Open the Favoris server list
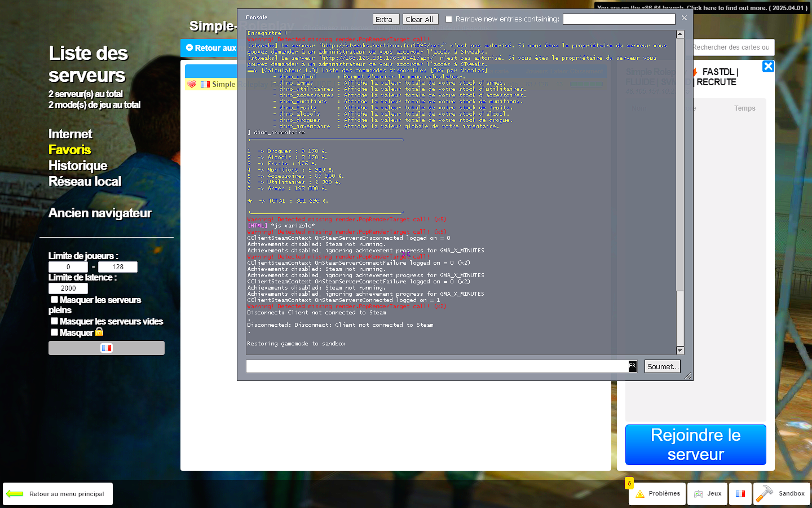This screenshot has height=508, width=812. tap(70, 150)
